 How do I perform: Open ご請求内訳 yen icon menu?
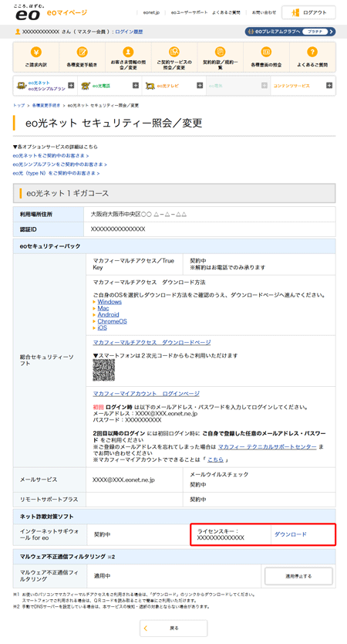point(36,53)
